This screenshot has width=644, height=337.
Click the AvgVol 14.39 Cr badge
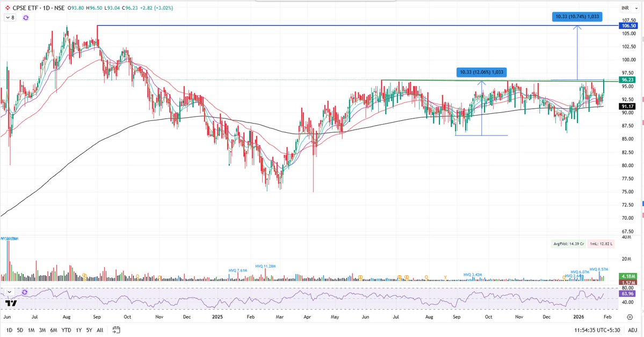(x=568, y=243)
